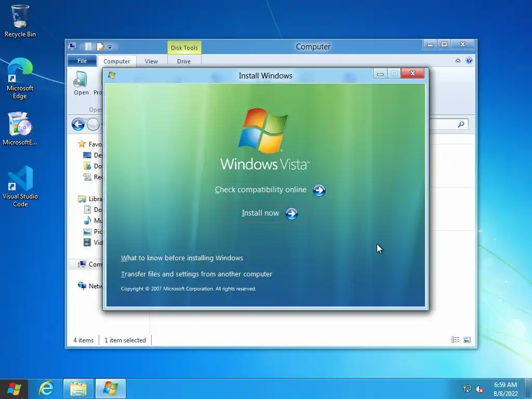Open the taskbar clock and date

[505, 389]
